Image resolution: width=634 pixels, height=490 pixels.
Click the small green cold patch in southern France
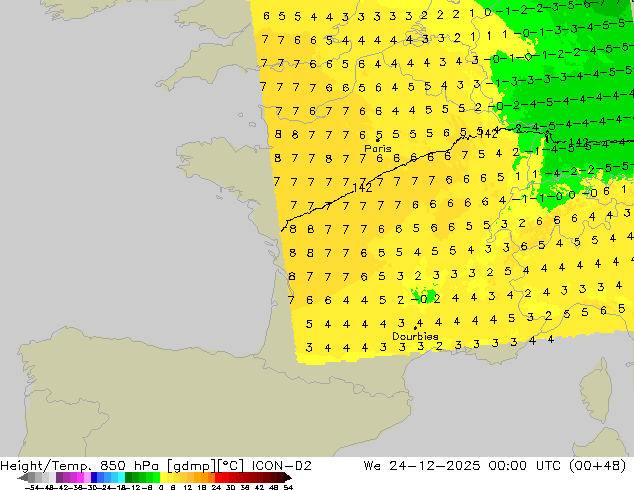pos(424,296)
